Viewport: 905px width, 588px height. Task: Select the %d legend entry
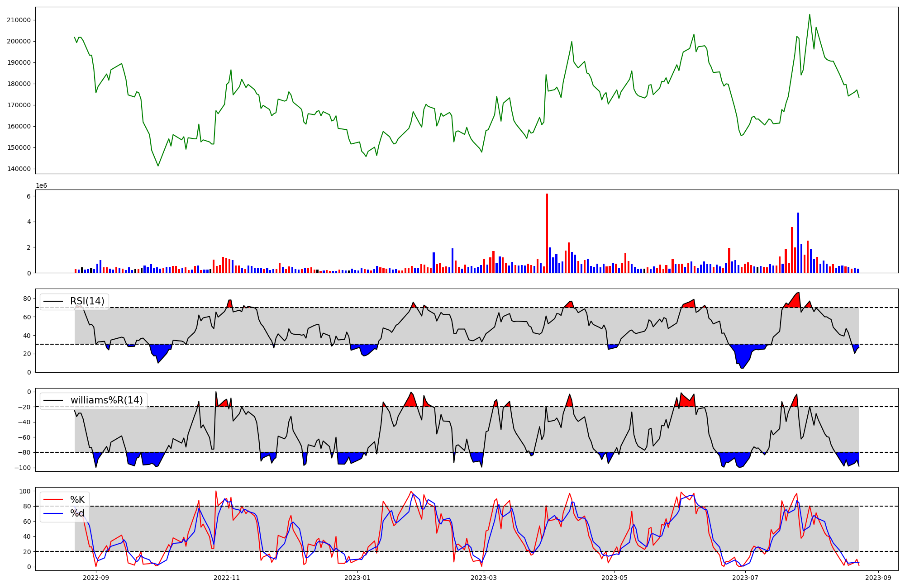pyautogui.click(x=77, y=513)
